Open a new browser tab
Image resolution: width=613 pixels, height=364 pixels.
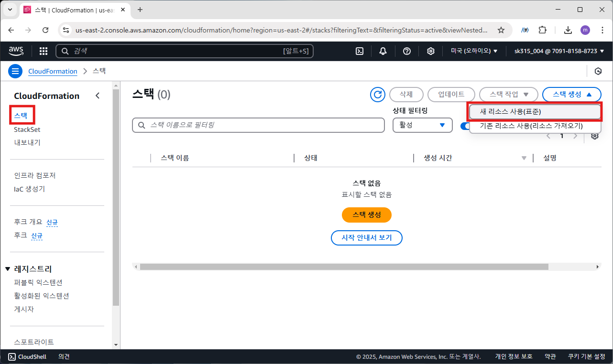pyautogui.click(x=140, y=10)
